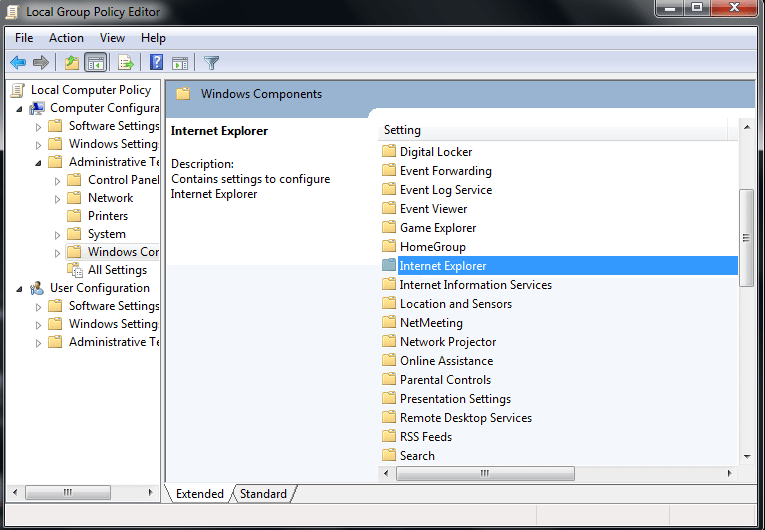Switch to the Standard tab
Image resolution: width=765 pixels, height=530 pixels.
263,494
